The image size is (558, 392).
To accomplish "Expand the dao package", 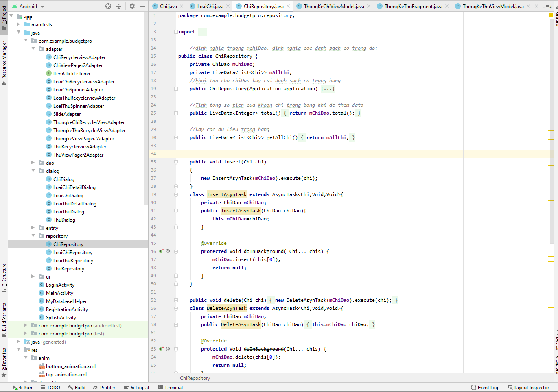I will click(33, 163).
